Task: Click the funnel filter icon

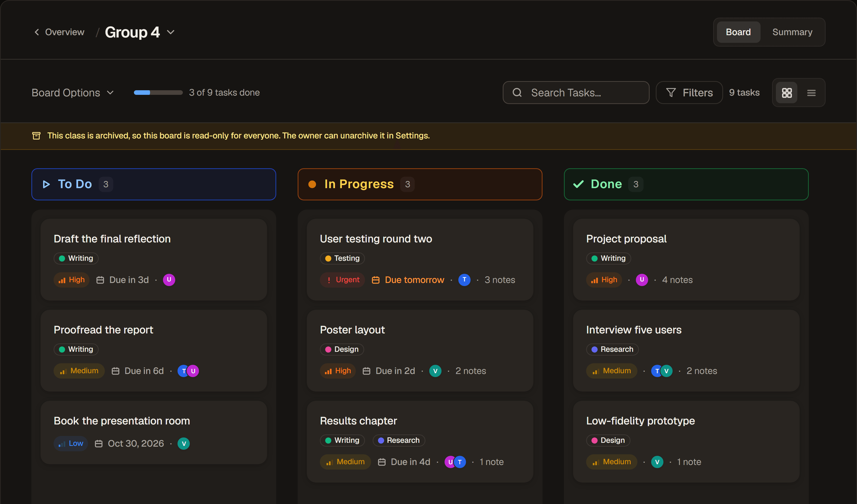Action: 671,93
